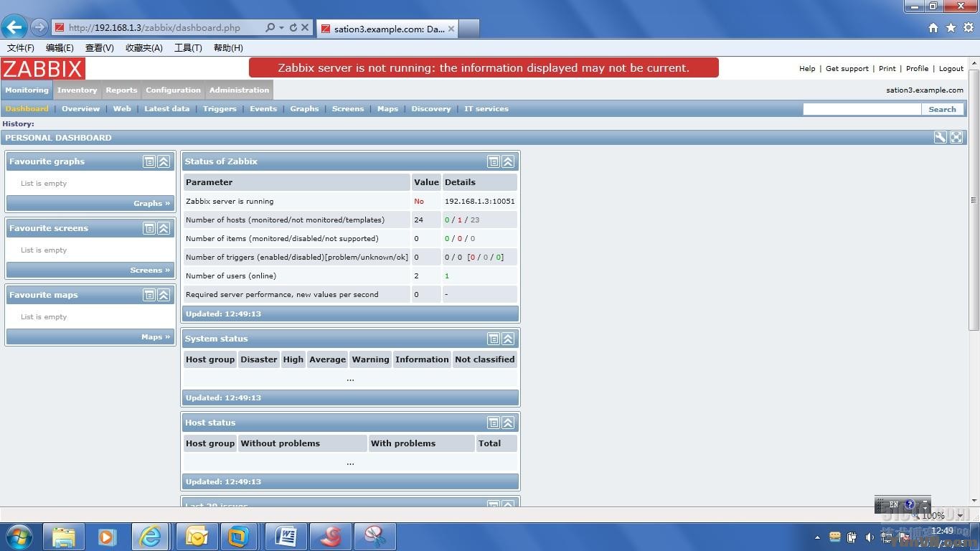Viewport: 980px width, 551px height.
Task: Click the stop loading X in address bar
Action: pyautogui.click(x=305, y=27)
